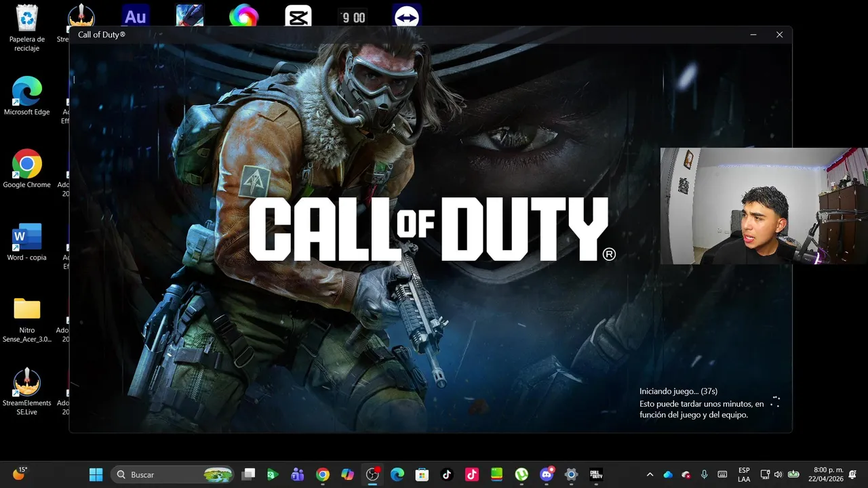Open the clock showing 8:00 p. m.
Screen dimensions: 868x488
825,474
